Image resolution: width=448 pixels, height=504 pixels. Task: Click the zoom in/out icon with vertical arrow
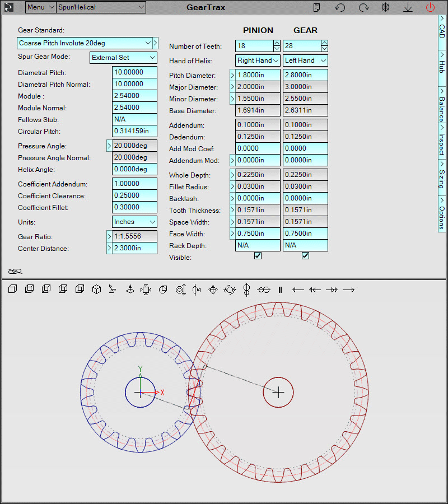[x=181, y=290]
